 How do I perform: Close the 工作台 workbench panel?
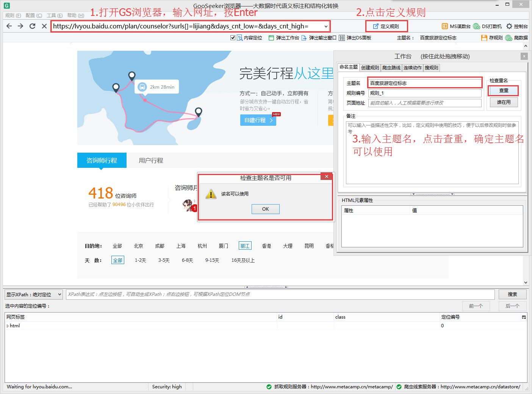[x=524, y=56]
